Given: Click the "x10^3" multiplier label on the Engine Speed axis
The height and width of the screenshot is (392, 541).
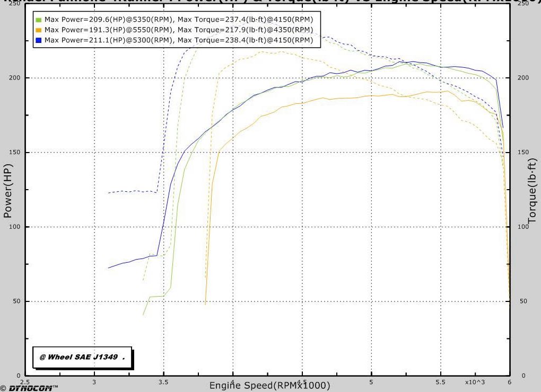Looking at the screenshot, I should [475, 382].
